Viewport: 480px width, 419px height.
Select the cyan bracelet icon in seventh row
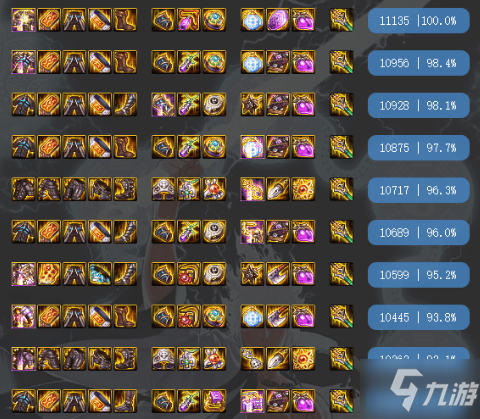(x=100, y=274)
